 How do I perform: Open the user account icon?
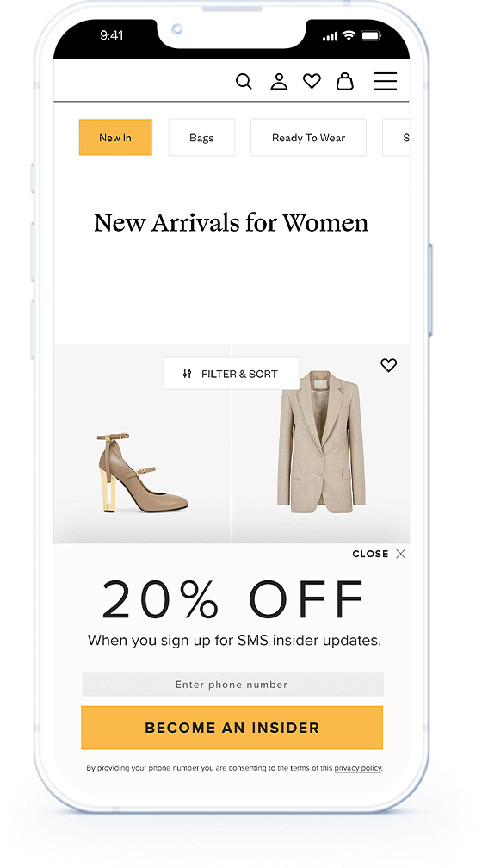pyautogui.click(x=278, y=81)
